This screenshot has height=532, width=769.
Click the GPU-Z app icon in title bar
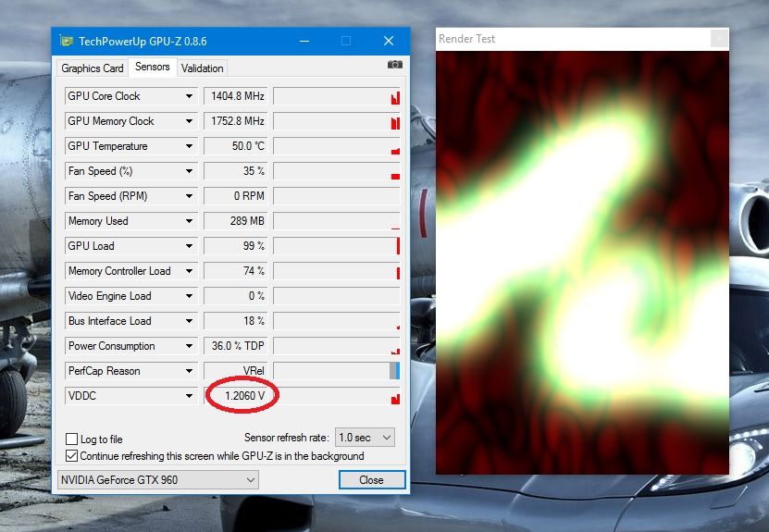67,41
